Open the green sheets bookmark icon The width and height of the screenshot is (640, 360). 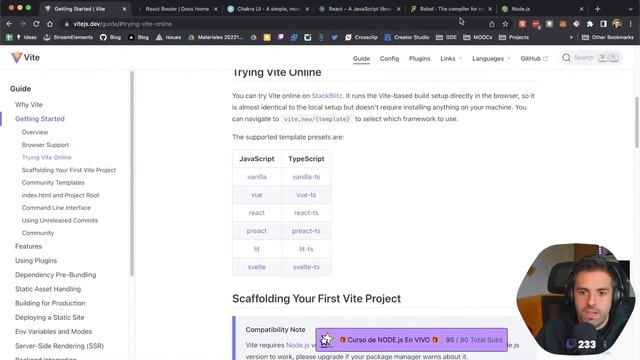9,37
